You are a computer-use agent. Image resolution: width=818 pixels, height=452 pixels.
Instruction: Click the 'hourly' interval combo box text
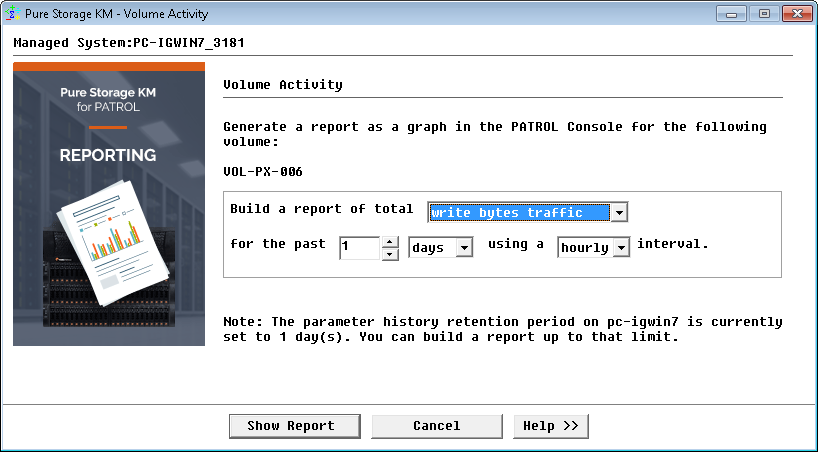[x=584, y=248]
